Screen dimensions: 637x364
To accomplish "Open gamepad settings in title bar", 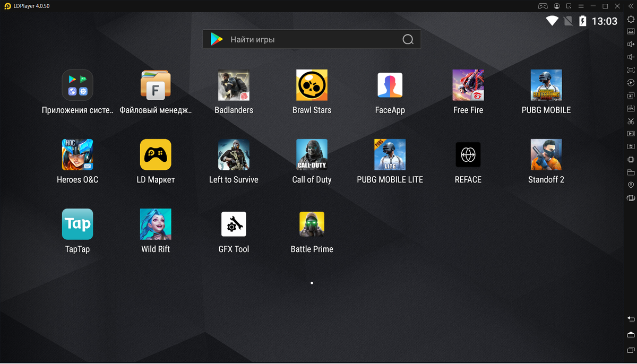I will pyautogui.click(x=543, y=6).
